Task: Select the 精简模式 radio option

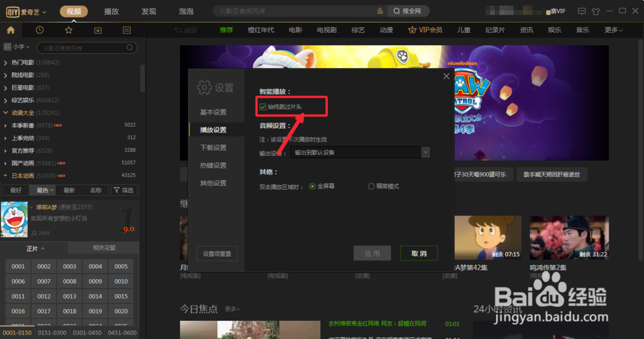Action: tap(372, 187)
